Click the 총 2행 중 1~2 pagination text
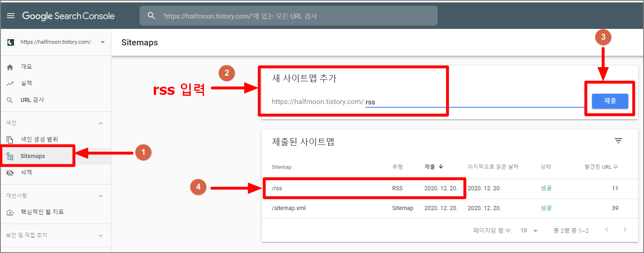This screenshot has width=644, height=253. coord(571,230)
